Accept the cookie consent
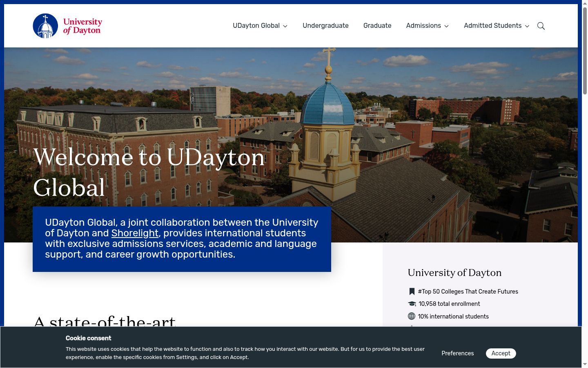The image size is (588, 368). 501,353
